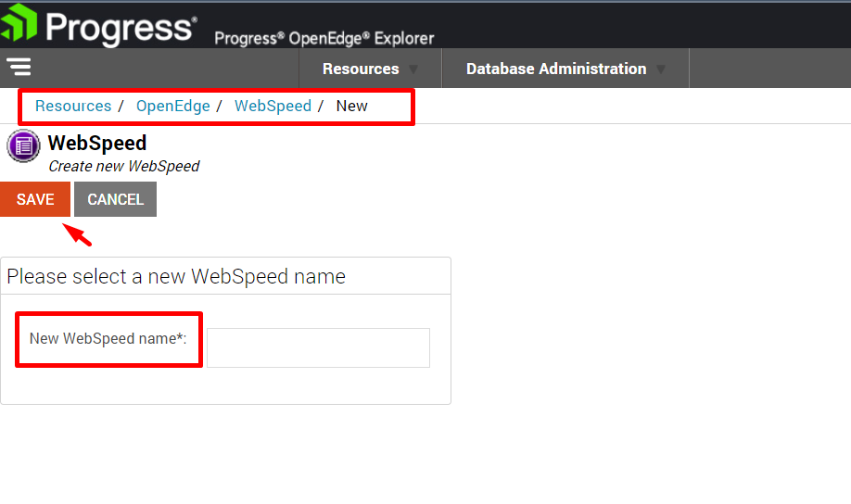
Task: Click the 'Create new WebSpeed' subtitle
Action: coord(123,167)
